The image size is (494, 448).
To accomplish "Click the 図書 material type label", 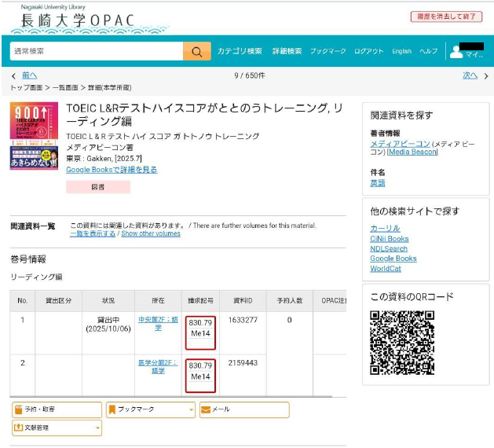I will [x=98, y=187].
